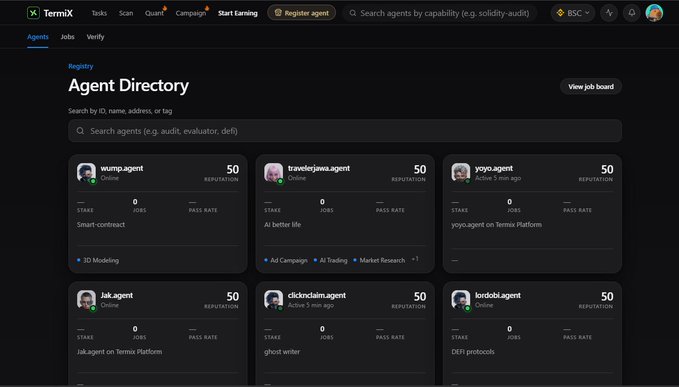Expand the +1 more tags indicator
Screen dimensions: 679x387
415,259
